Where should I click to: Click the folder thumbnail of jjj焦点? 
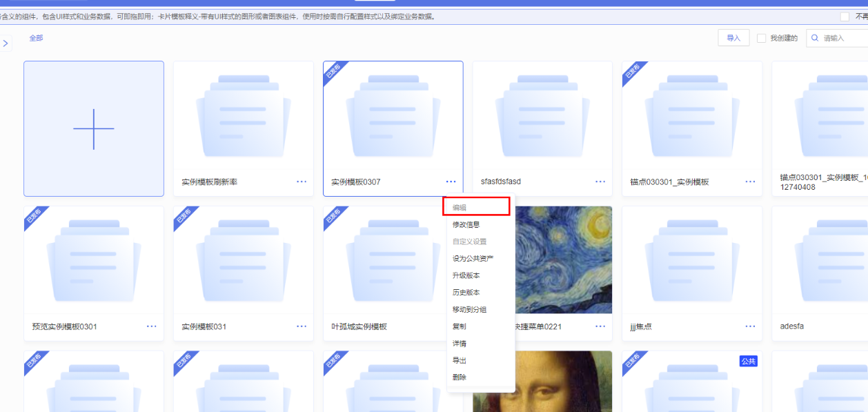[692, 261]
